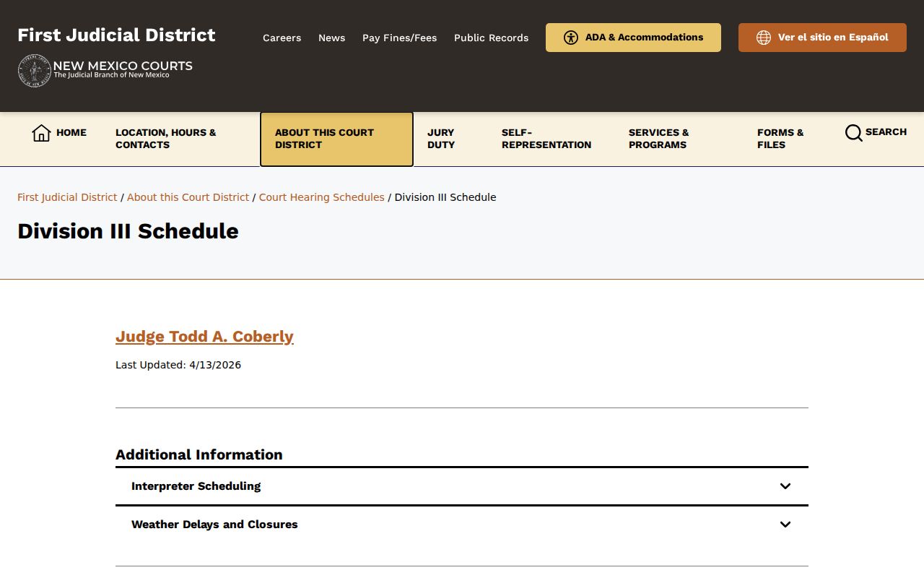The height and width of the screenshot is (578, 924).
Task: Open Judge Todd A. Coberly link
Action: click(204, 337)
